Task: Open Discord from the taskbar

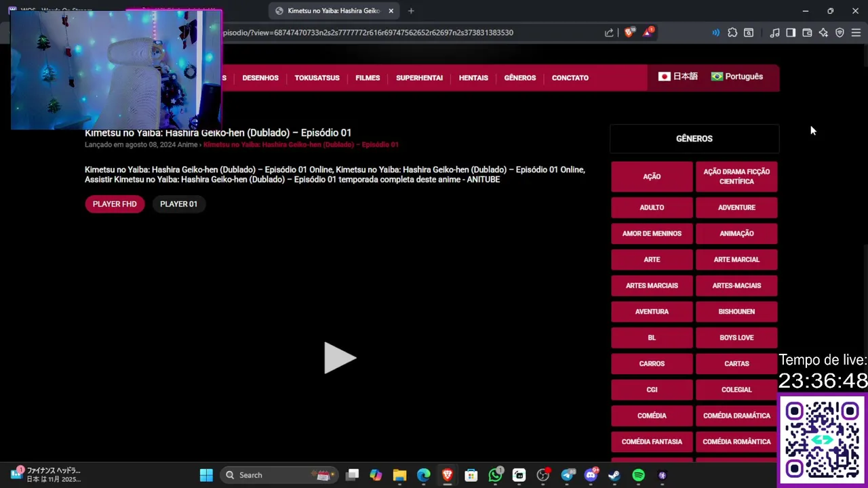Action: [x=591, y=475]
